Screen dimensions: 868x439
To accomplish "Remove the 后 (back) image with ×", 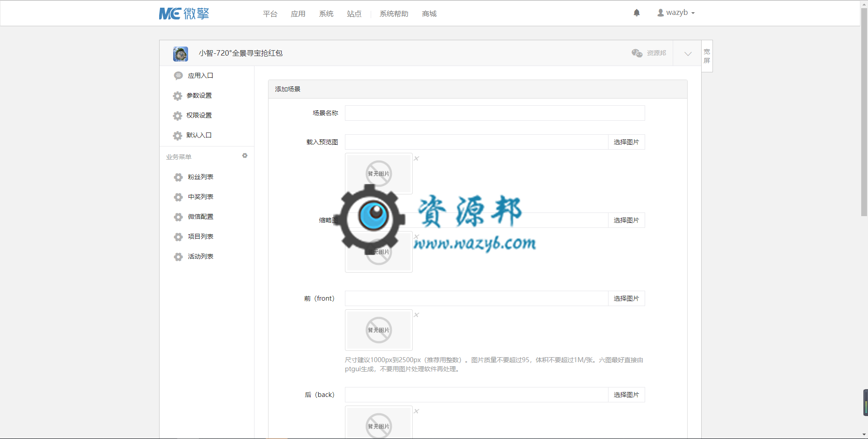I will pyautogui.click(x=416, y=411).
